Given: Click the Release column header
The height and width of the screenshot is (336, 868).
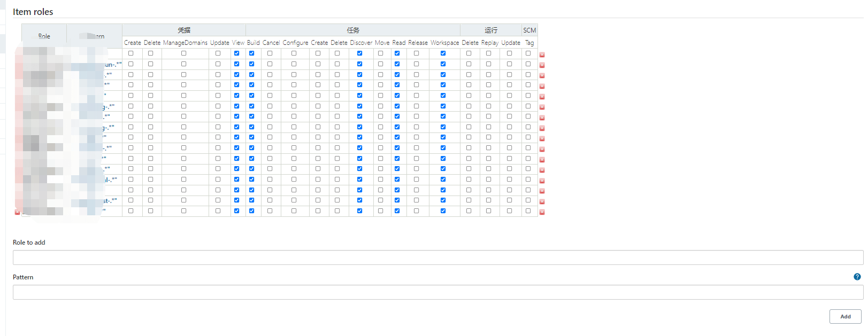Looking at the screenshot, I should (x=418, y=43).
